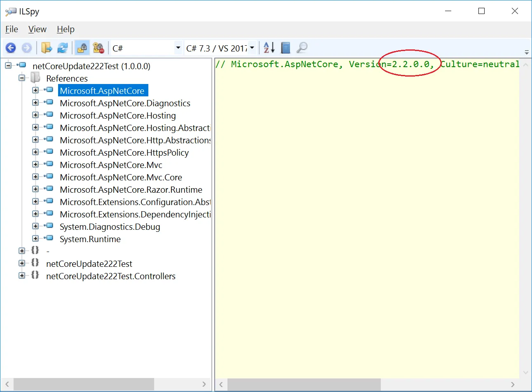The height and width of the screenshot is (392, 532).
Task: Click the Open assembly folder icon
Action: [x=47, y=48]
